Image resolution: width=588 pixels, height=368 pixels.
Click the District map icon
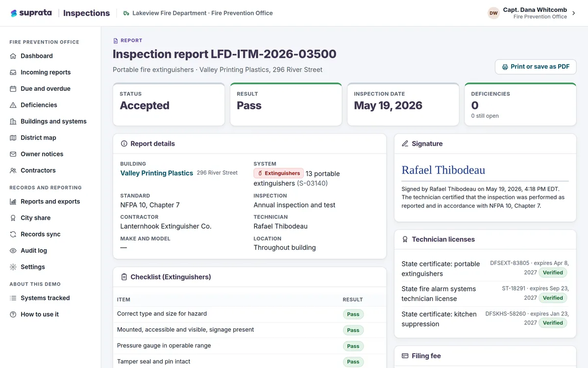tap(13, 138)
